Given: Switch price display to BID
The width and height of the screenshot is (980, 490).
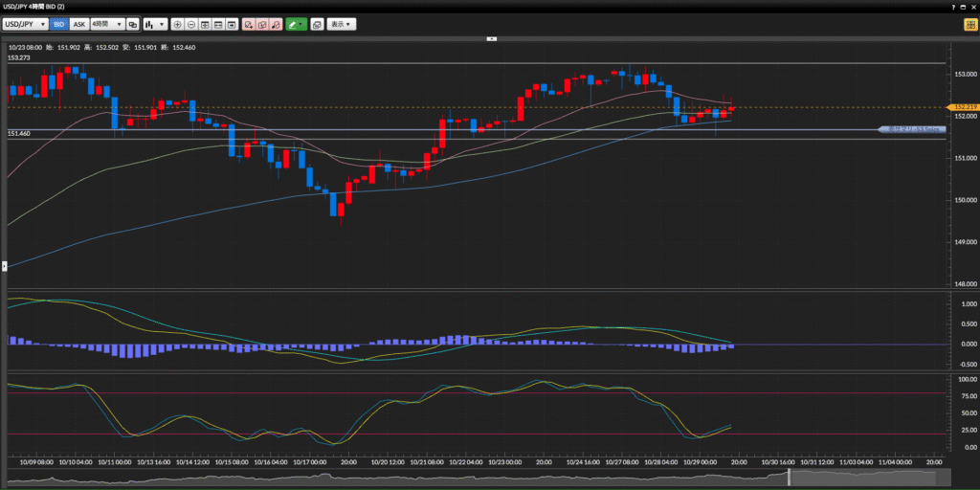Looking at the screenshot, I should (x=59, y=24).
